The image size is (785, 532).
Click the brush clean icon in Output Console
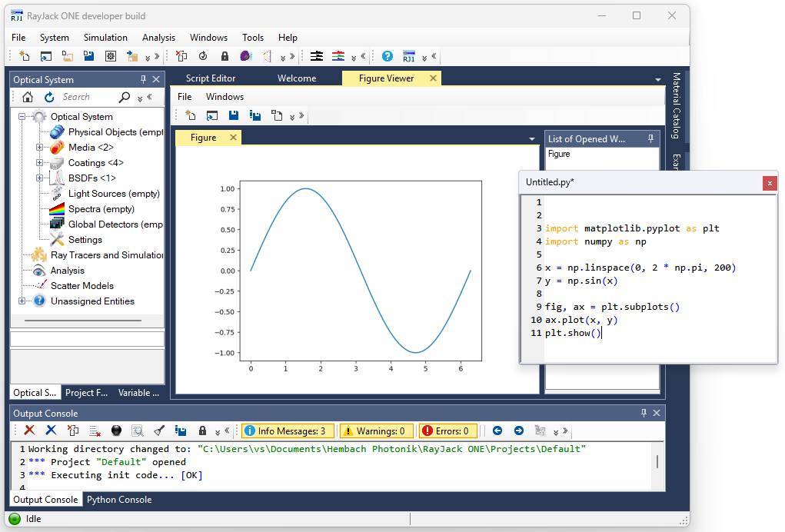tap(159, 431)
